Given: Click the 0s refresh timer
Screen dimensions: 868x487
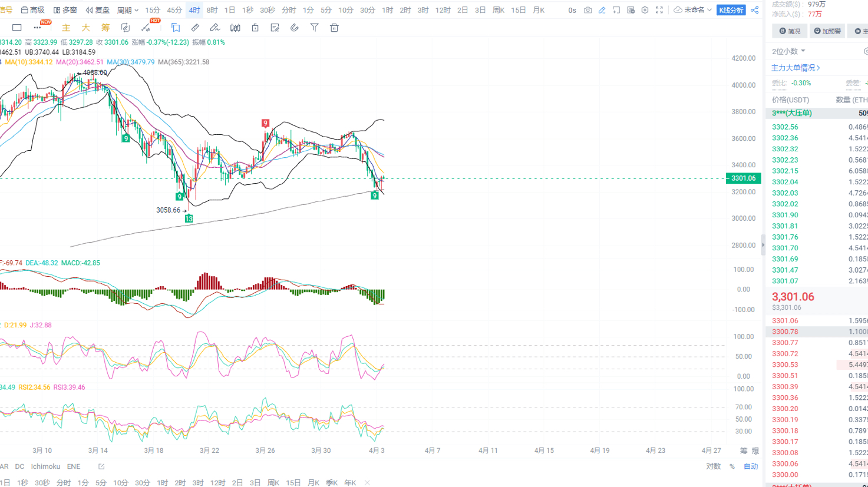Looking at the screenshot, I should 572,10.
